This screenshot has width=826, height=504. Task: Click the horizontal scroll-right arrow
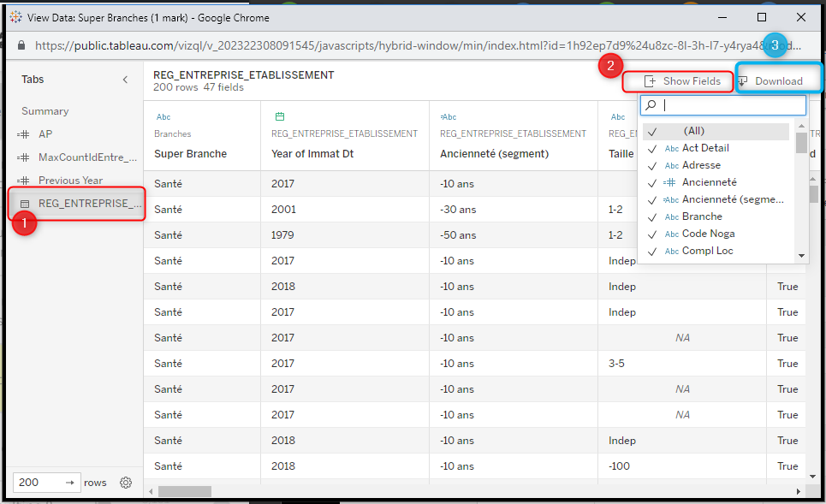[798, 491]
